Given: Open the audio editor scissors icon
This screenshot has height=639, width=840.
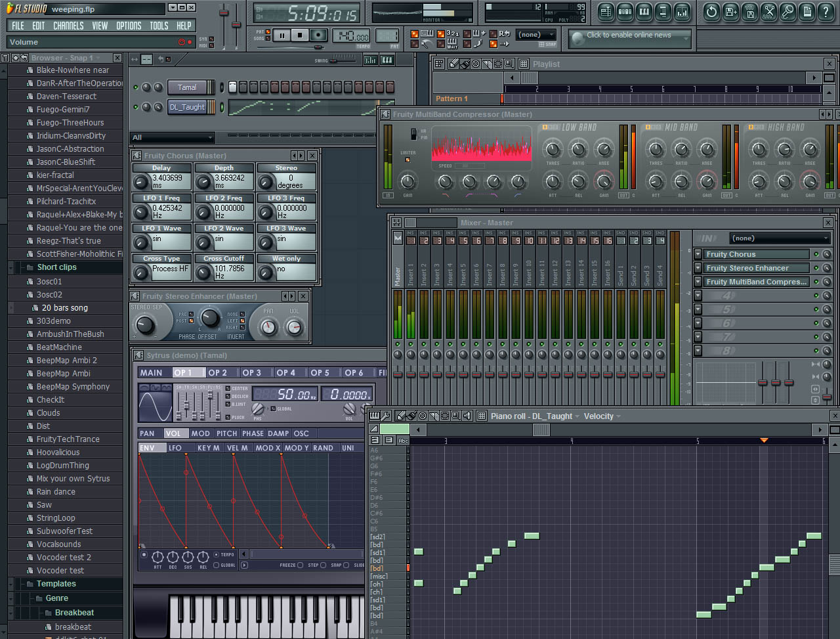Looking at the screenshot, I should 768,11.
